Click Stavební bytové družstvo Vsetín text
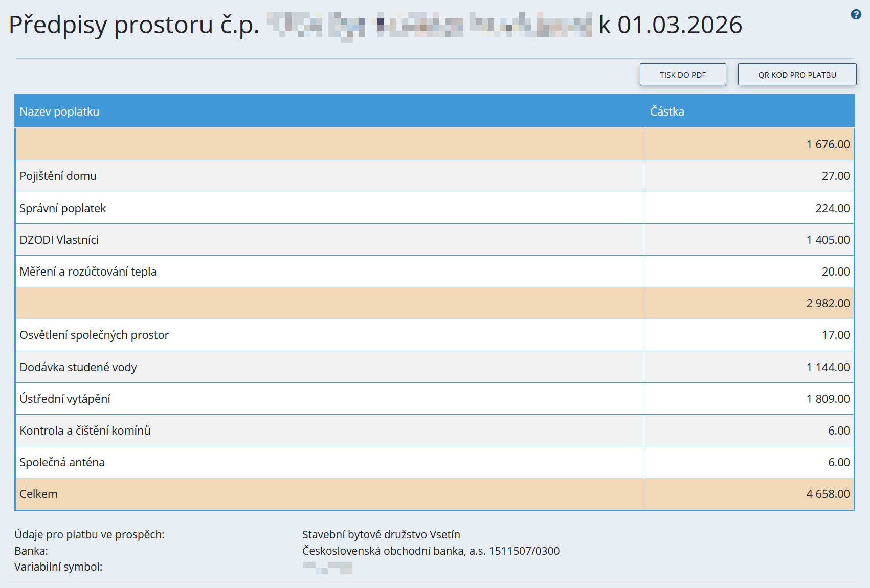 (381, 534)
